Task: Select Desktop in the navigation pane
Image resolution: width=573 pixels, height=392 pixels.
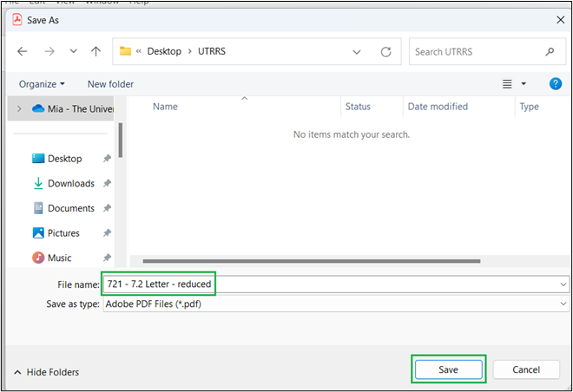Action: (x=64, y=159)
